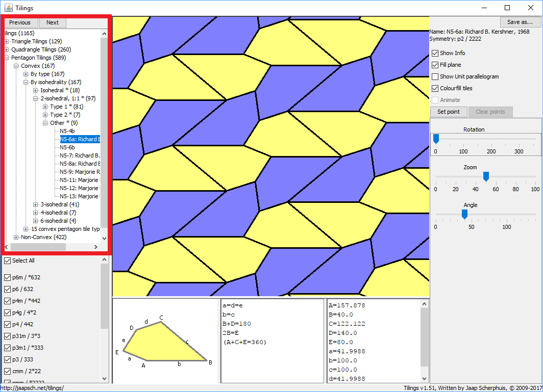Select the N5-9: Marjorie tiling
The width and height of the screenshot is (543, 392).
click(80, 172)
